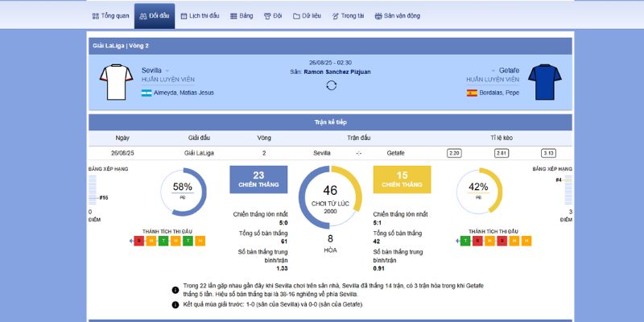Click Sevilla's goals per match 1.33
Viewport: 644px width, 322px height.
click(x=282, y=269)
